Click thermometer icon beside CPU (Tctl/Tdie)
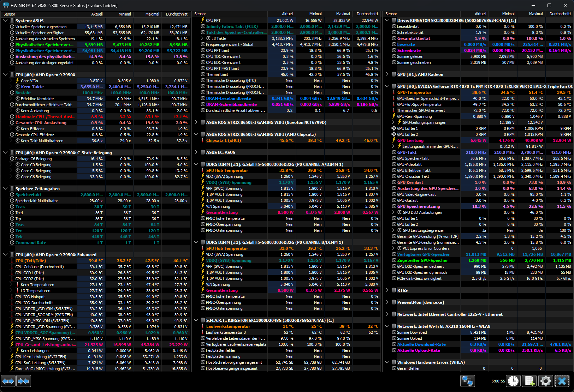Image resolution: width=574 pixels, height=392 pixels. click(12, 261)
